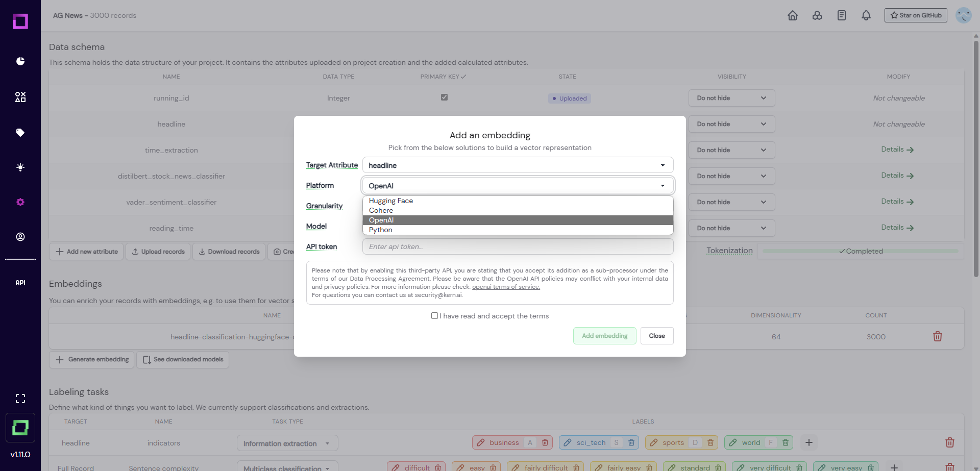Delete the indicators labeling task

point(950,442)
